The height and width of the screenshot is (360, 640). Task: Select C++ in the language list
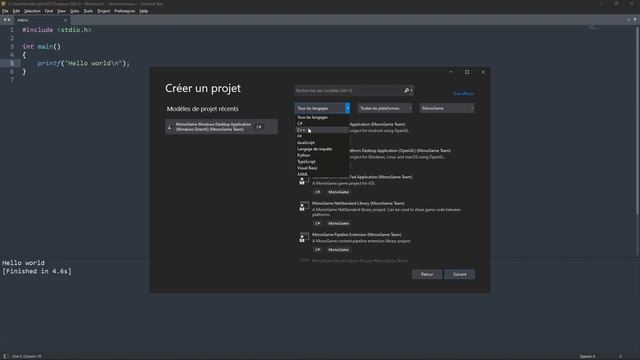[322, 130]
